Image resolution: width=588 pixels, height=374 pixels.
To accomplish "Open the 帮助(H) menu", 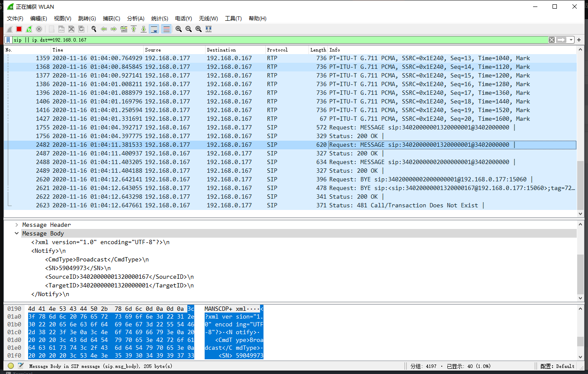I will click(257, 18).
